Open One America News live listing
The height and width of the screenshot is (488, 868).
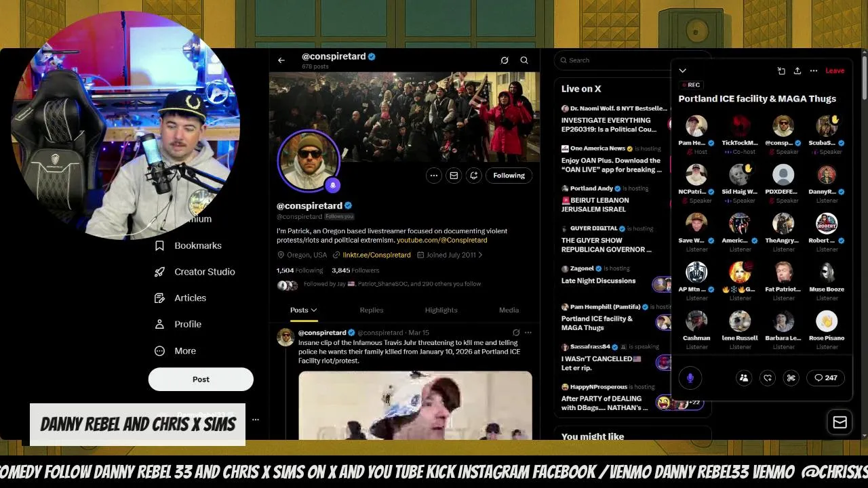click(x=614, y=159)
